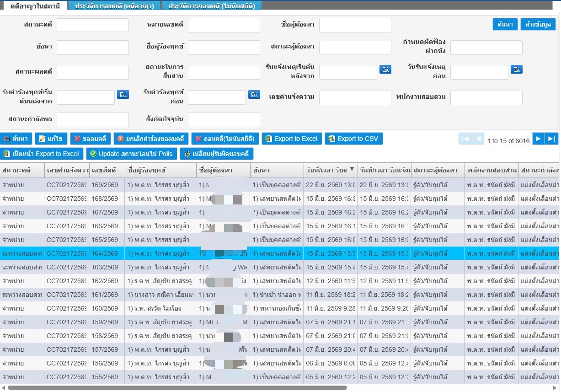Focus the กำหนดผัดฟ้องฝากขัง input field
Image resolution: width=561 pixels, height=392 pixels.
pyautogui.click(x=486, y=48)
